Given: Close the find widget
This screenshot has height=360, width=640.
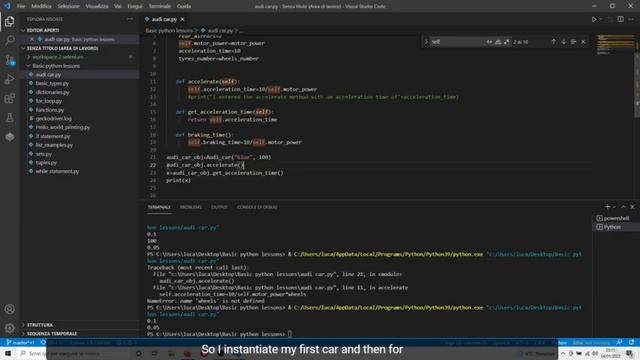Looking at the screenshot, I should 583,42.
